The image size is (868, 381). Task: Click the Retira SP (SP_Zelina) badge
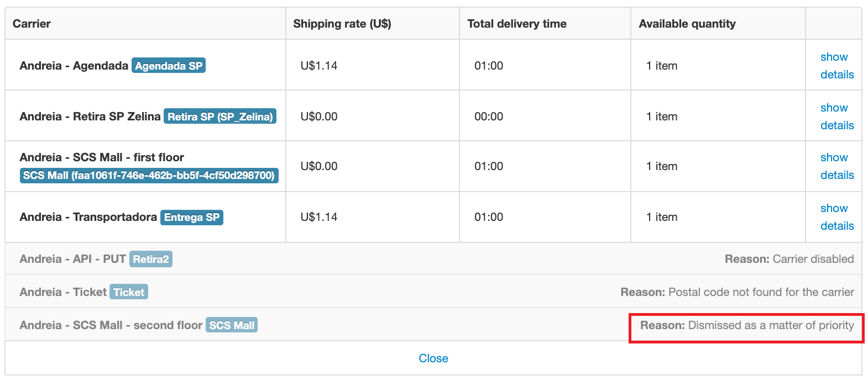click(220, 117)
